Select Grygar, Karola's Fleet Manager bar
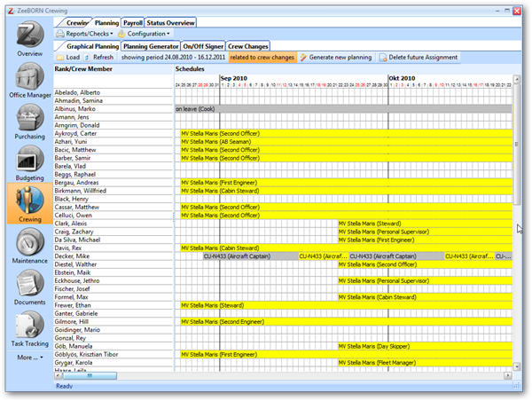The image size is (532, 401). pyautogui.click(x=425, y=363)
